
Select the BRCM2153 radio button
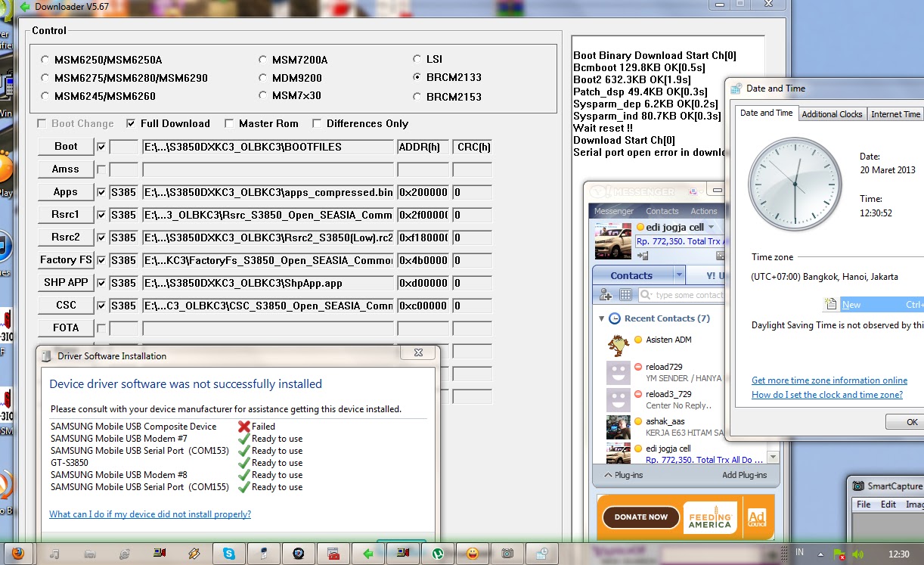pyautogui.click(x=417, y=96)
